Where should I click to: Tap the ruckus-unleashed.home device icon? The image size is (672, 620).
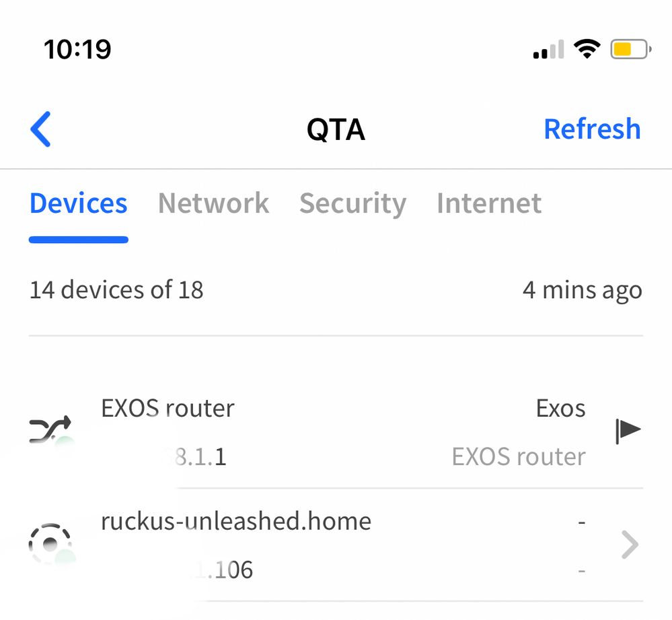pyautogui.click(x=50, y=544)
